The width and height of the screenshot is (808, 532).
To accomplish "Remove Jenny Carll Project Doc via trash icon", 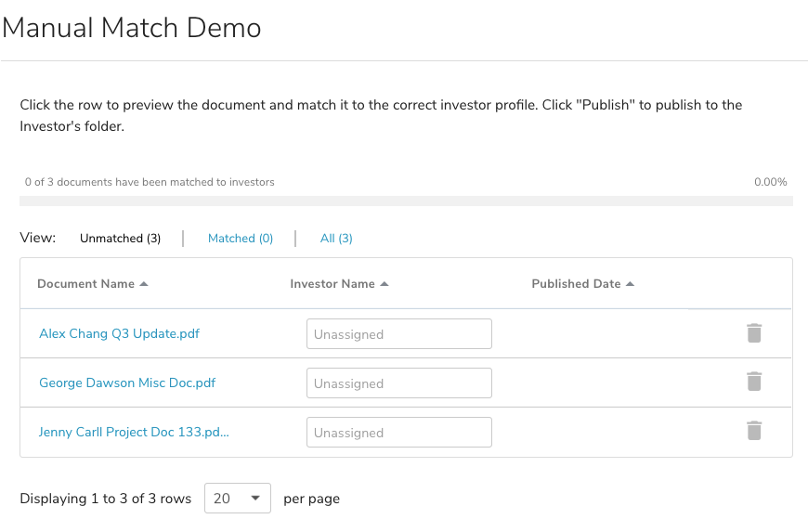I will click(x=754, y=431).
